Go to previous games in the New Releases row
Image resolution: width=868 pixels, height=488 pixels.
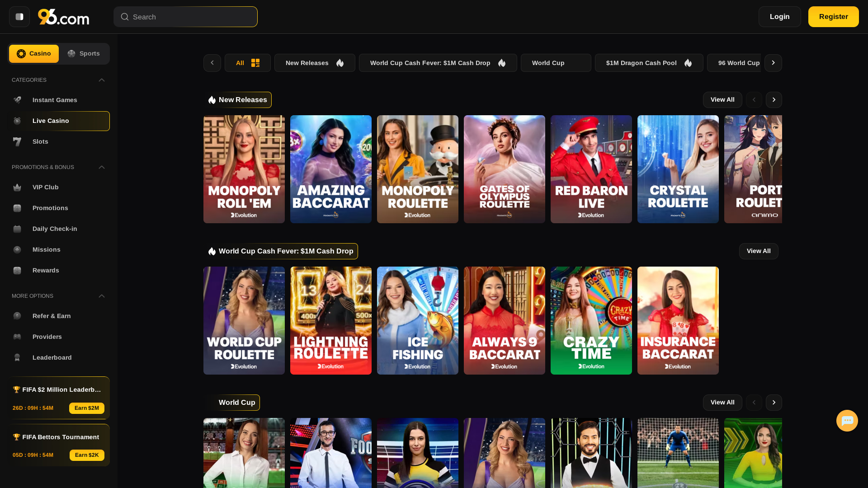click(x=754, y=100)
